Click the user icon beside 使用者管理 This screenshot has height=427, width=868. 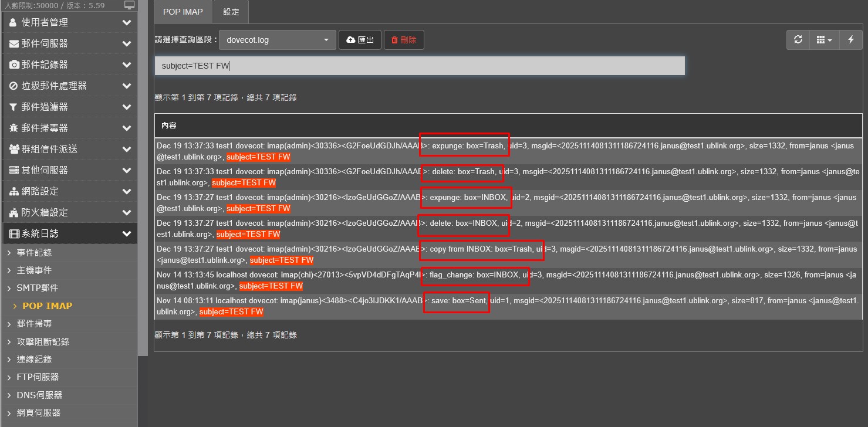[x=13, y=22]
